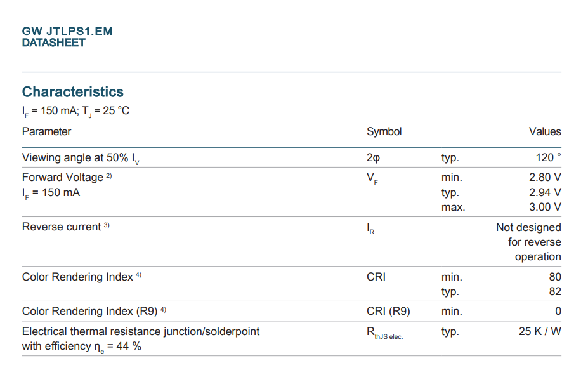The height and width of the screenshot is (377, 588).
Task: Click the minimum CRI value 80
Action: (555, 277)
